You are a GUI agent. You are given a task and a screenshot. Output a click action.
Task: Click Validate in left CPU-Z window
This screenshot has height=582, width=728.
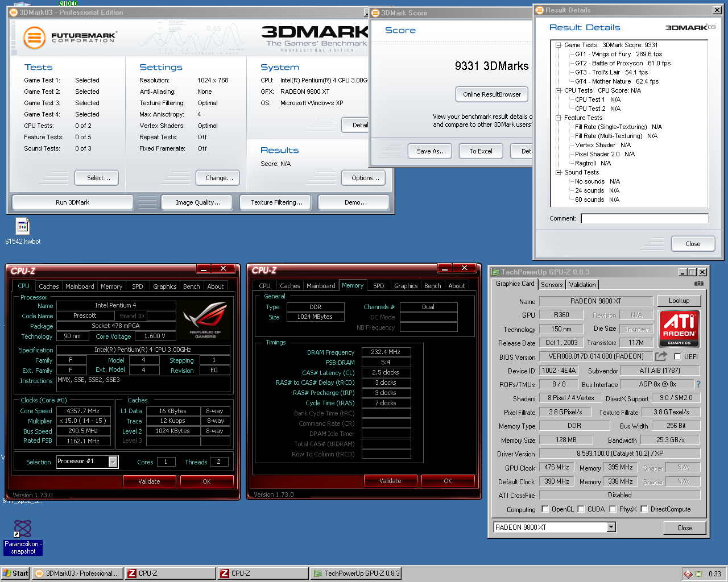(x=150, y=481)
